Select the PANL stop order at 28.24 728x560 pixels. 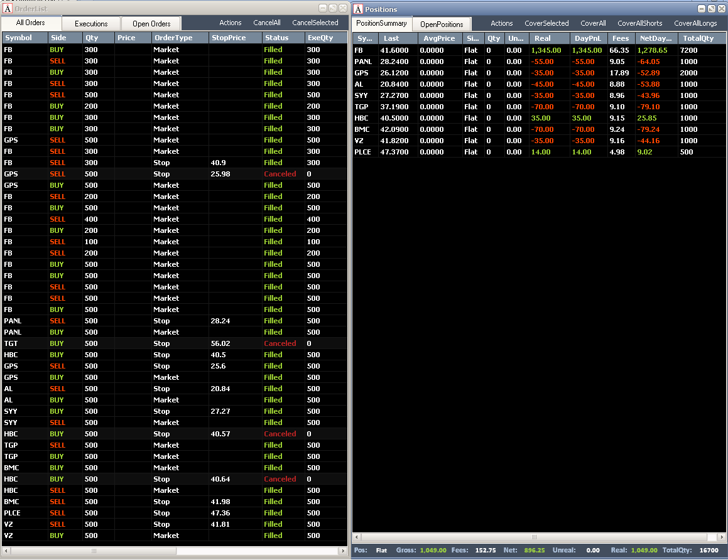pos(175,321)
